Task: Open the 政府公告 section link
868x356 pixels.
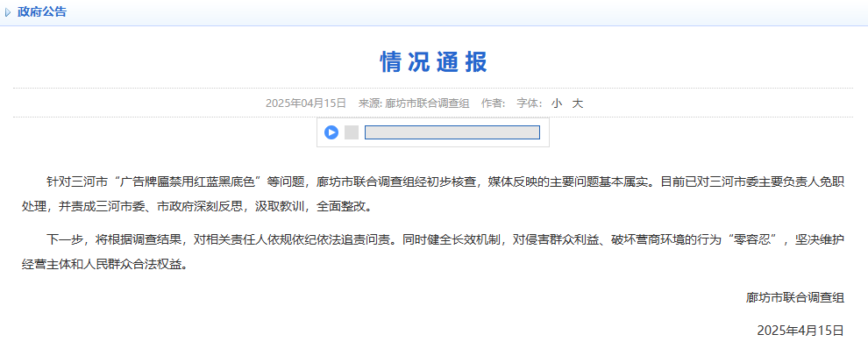Action: [41, 11]
